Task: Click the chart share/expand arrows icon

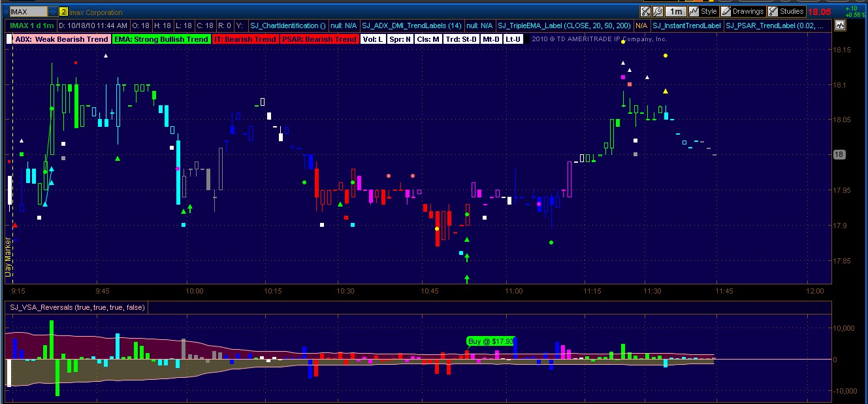Action: [x=645, y=11]
